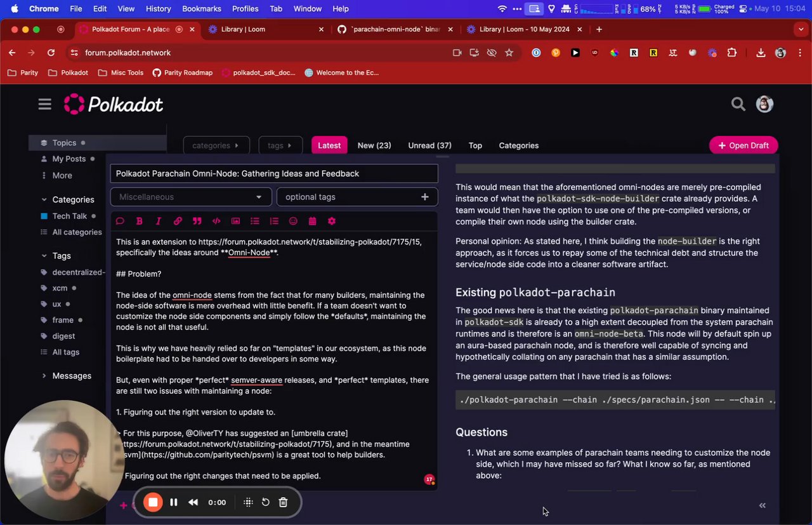The width and height of the screenshot is (812, 525).
Task: Switch to New (23) topics tab
Action: [374, 145]
